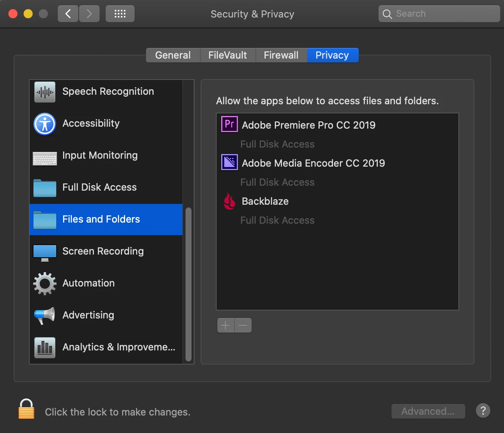The height and width of the screenshot is (433, 504).
Task: Close the Security & Privacy window
Action: tap(13, 14)
